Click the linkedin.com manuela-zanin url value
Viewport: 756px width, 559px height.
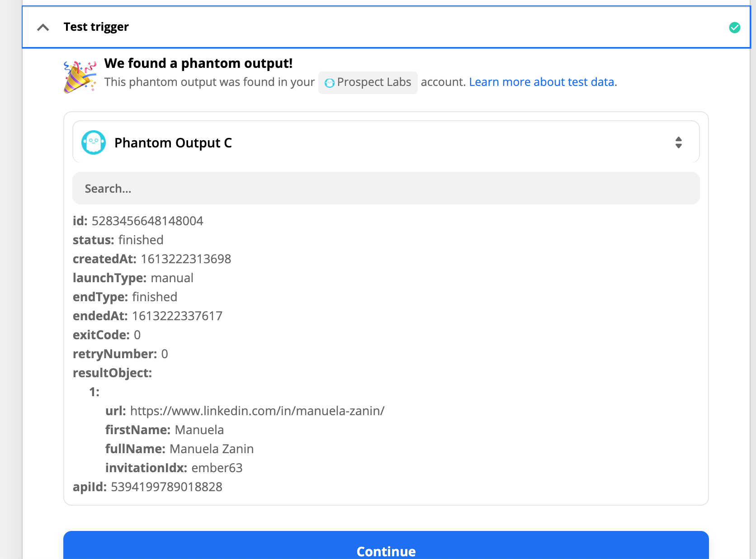257,411
